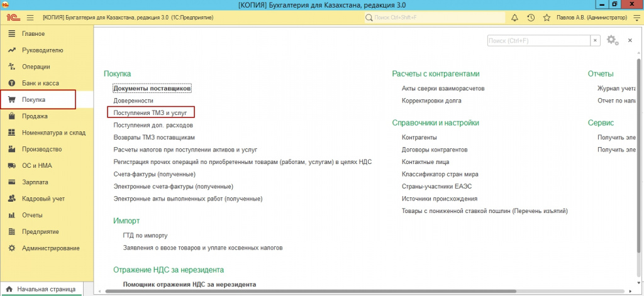Image resolution: width=644 pixels, height=296 pixels.
Task: Click the home icon of Начальная страница
Action: pos(9,289)
